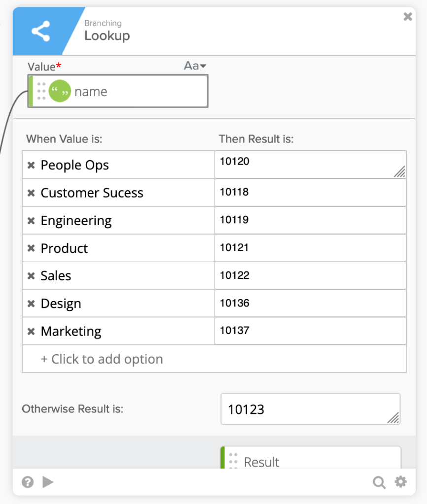427x504 pixels.
Task: Delete the Customer Sucess option row
Action: click(x=31, y=193)
